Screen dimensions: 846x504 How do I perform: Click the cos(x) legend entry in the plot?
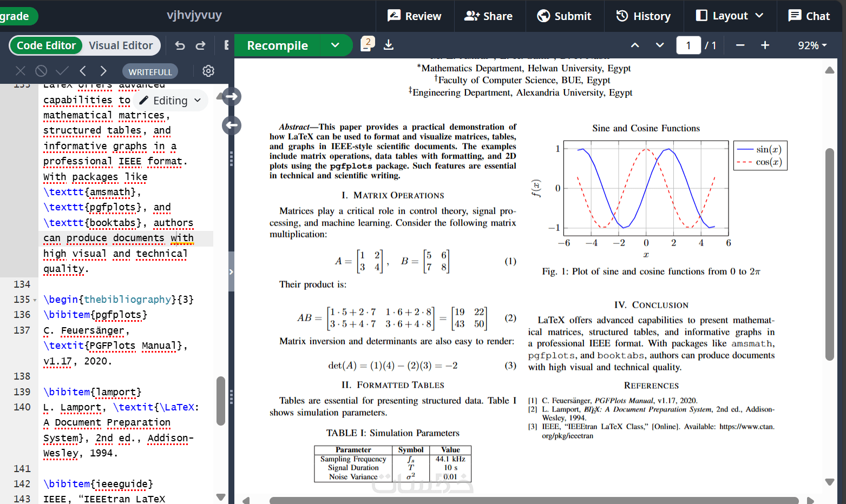coord(760,162)
